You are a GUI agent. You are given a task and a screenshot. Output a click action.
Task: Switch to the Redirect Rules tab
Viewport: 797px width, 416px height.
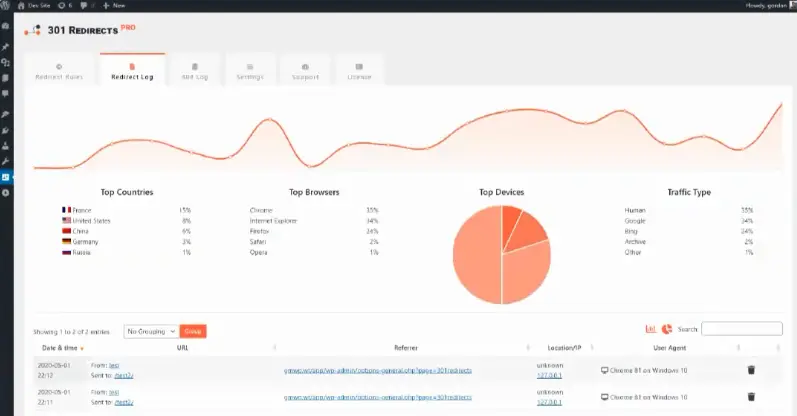60,70
